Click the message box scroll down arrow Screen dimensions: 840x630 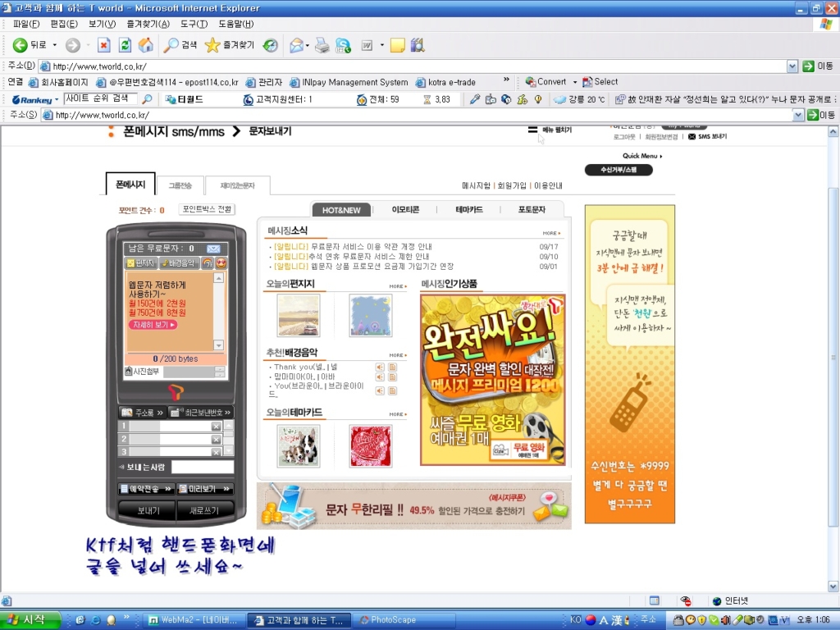point(218,345)
